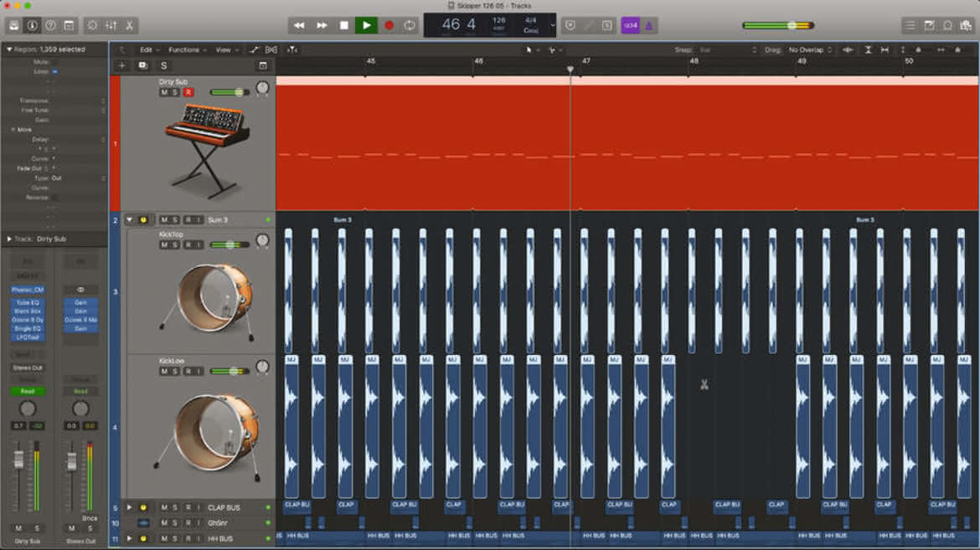Open the Editors scissors icon
980x550 pixels.
[129, 26]
